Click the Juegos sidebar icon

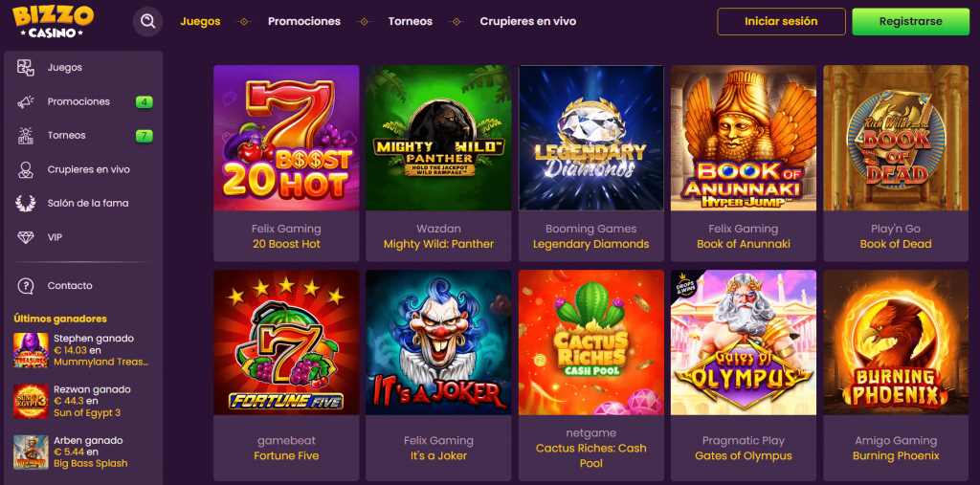[x=27, y=68]
